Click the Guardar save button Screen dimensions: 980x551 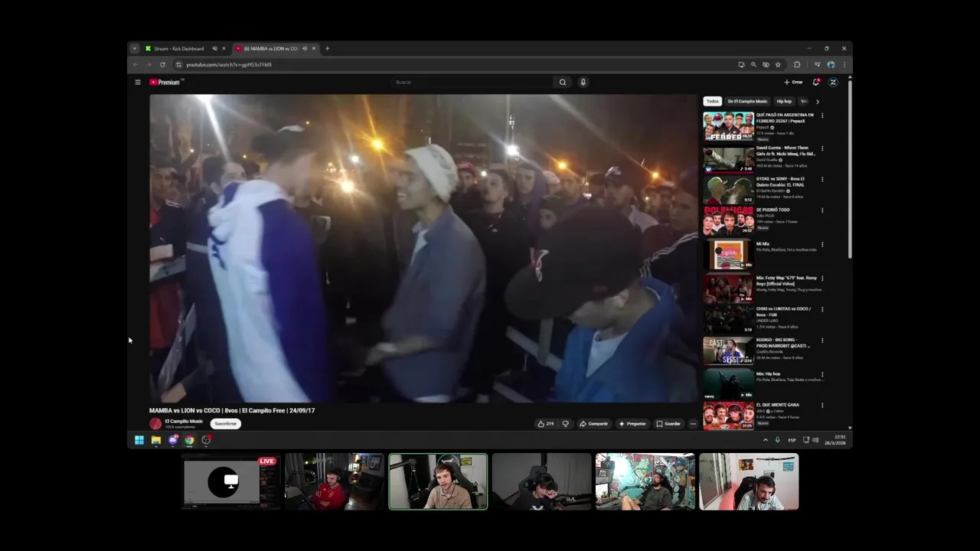tap(668, 423)
